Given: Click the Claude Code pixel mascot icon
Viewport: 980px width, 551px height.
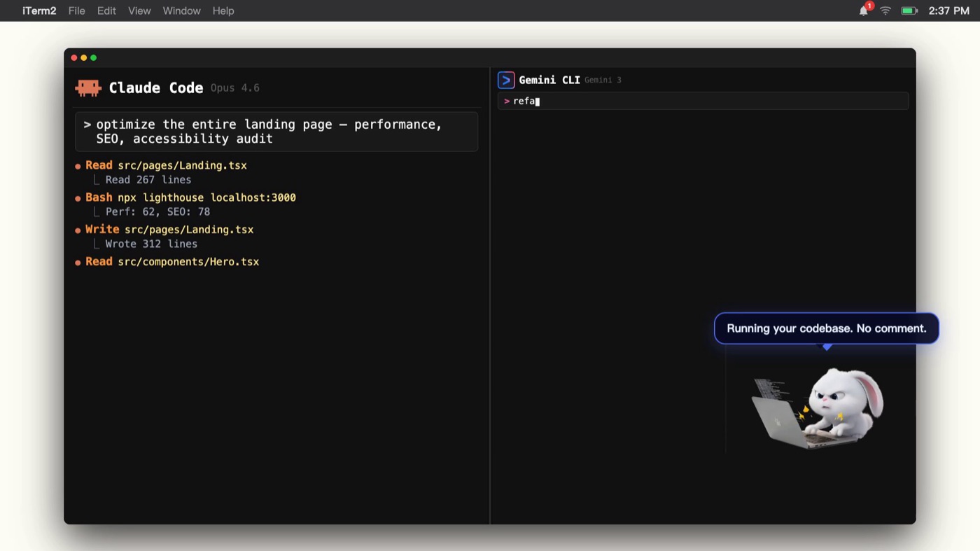Looking at the screenshot, I should point(88,88).
